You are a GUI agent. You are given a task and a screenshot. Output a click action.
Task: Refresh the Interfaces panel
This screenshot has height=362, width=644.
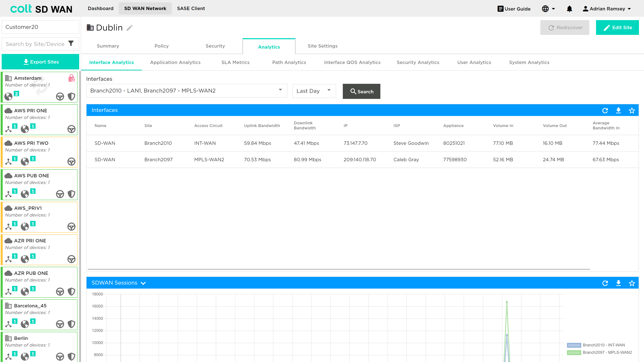(x=605, y=110)
